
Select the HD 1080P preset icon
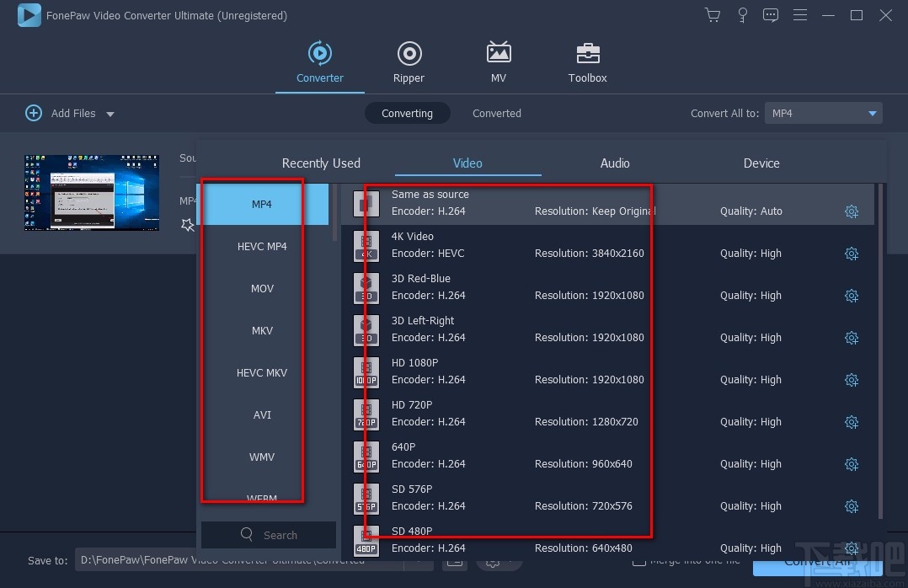tap(366, 372)
